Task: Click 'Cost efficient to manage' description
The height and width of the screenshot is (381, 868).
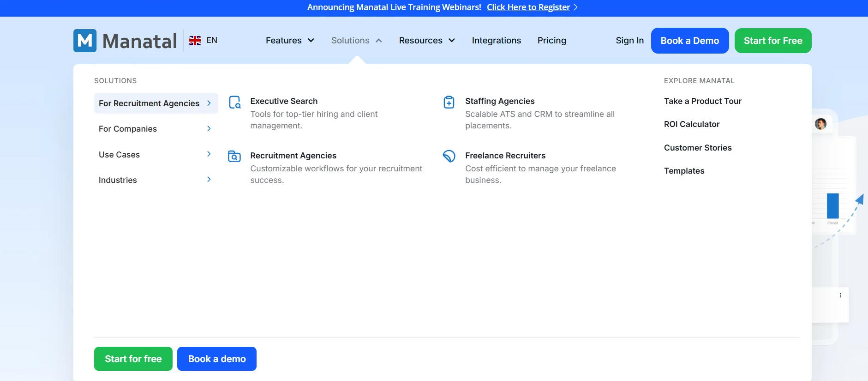Action: (540, 174)
